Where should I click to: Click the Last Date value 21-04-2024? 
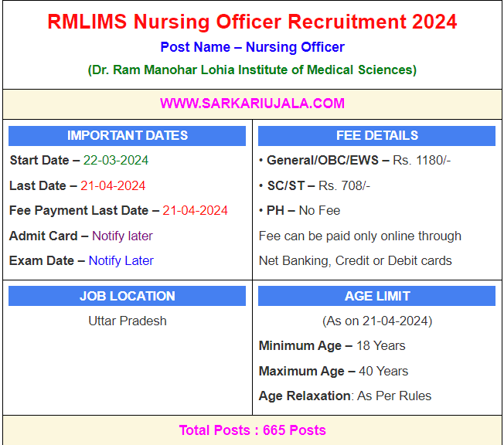coord(113,185)
